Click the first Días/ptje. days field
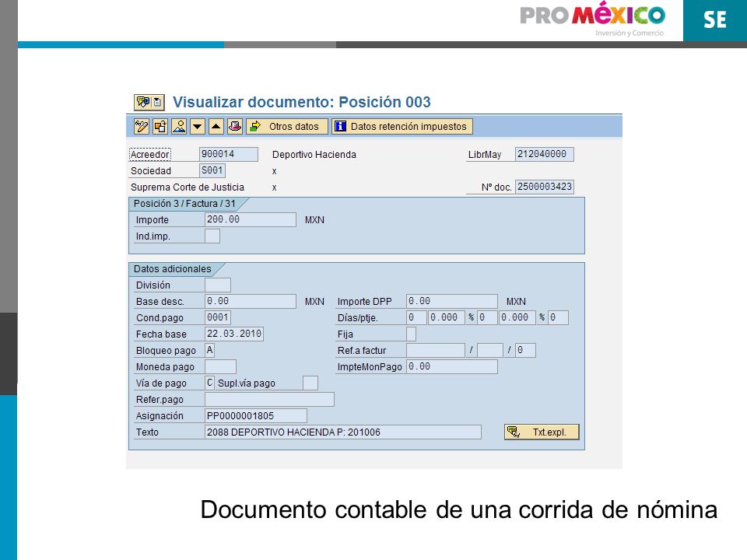Viewport: 747px width, 560px height. pos(416,317)
